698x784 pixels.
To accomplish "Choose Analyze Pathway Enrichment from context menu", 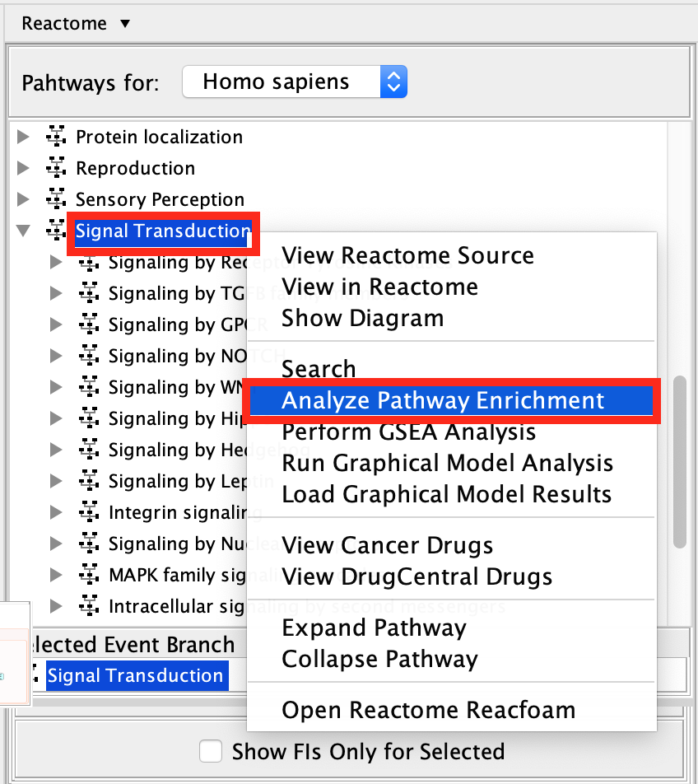I will 443,401.
